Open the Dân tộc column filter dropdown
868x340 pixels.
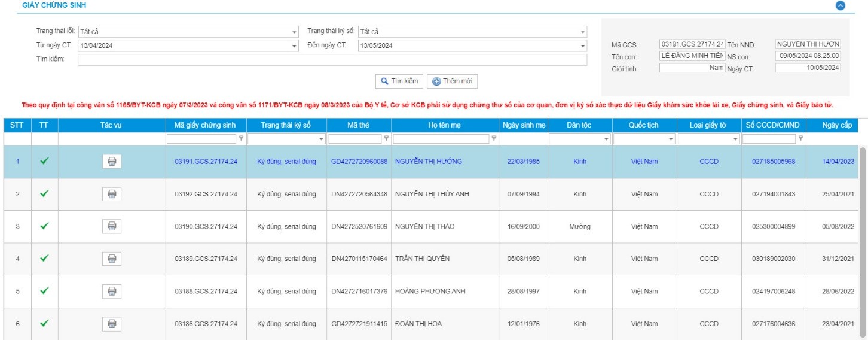click(x=606, y=139)
